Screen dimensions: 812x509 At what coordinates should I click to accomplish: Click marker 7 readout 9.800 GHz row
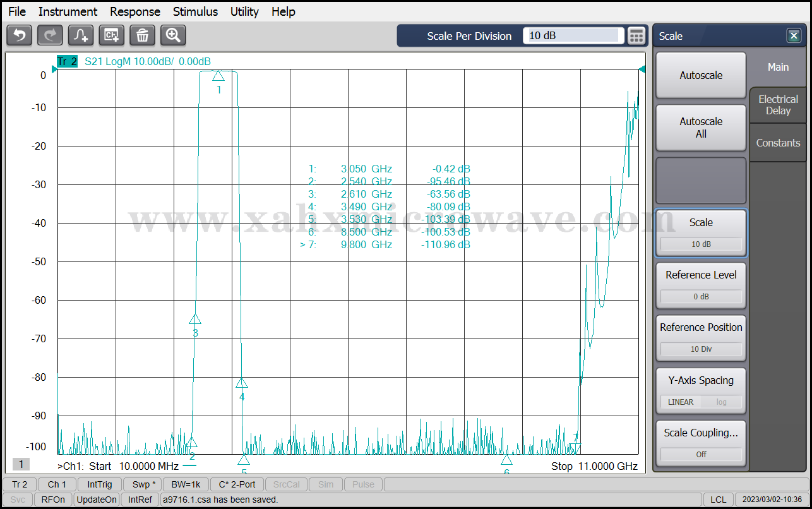385,245
